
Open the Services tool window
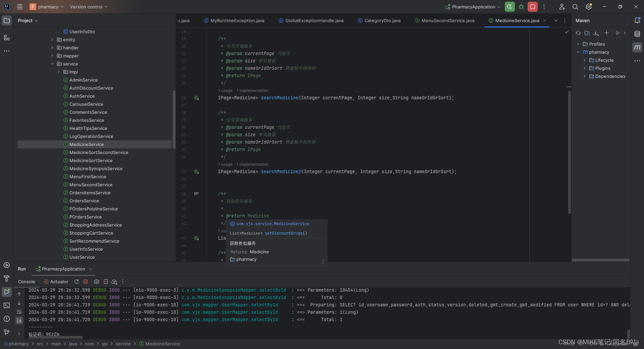tap(7, 265)
